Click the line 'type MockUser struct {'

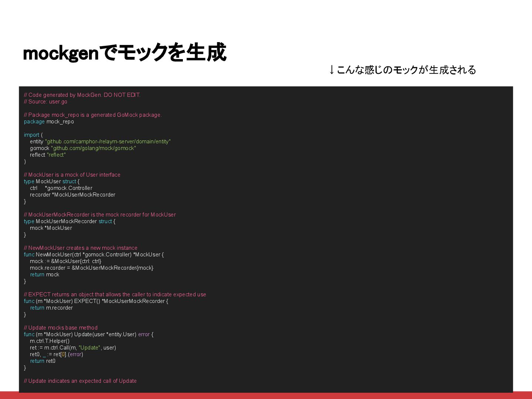pos(52,181)
